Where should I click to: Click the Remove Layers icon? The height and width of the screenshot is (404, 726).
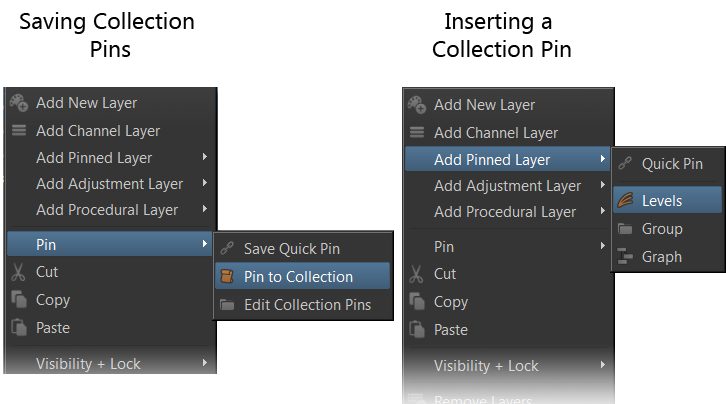[417, 399]
